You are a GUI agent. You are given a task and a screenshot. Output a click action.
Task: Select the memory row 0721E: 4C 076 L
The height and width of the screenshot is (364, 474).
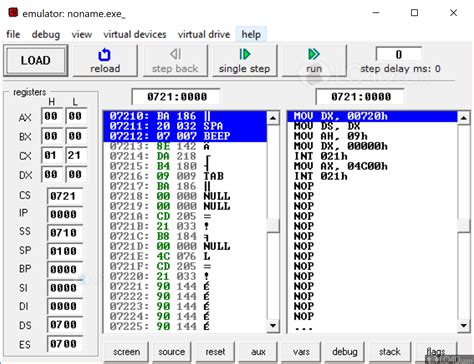(185, 256)
